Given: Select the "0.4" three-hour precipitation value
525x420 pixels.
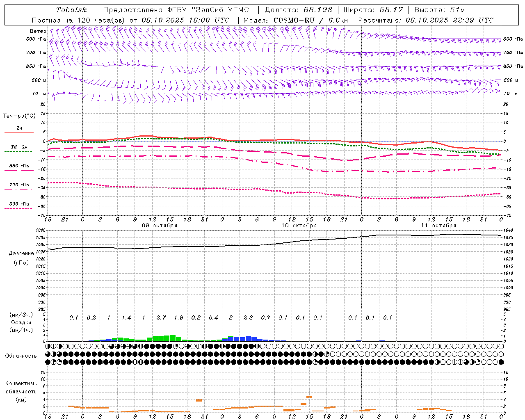Looking at the screenshot, I should point(213,317).
